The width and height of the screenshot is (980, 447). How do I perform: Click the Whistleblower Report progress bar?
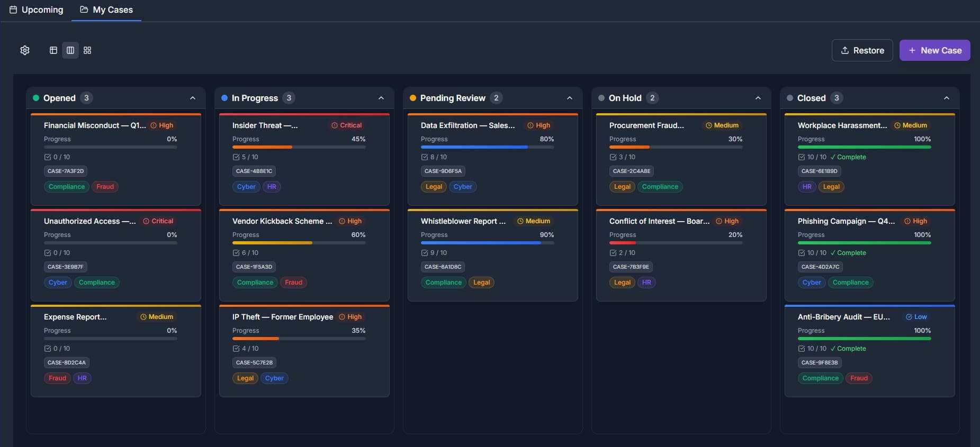(x=488, y=243)
